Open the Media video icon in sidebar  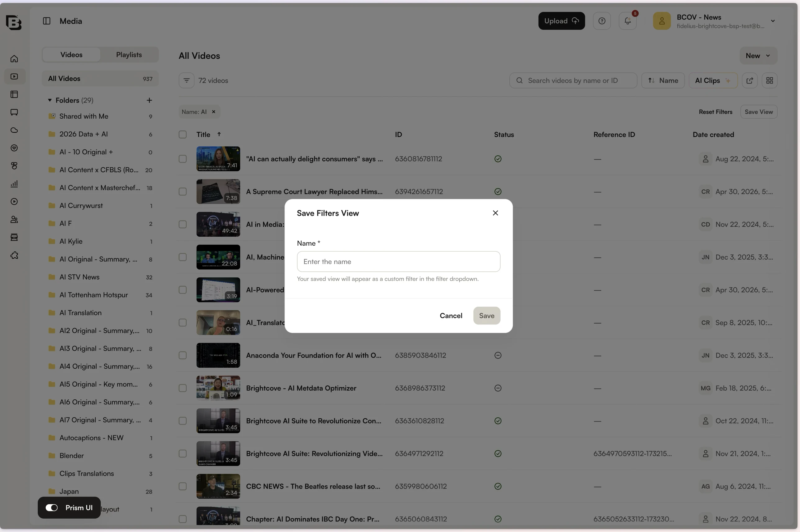14,76
